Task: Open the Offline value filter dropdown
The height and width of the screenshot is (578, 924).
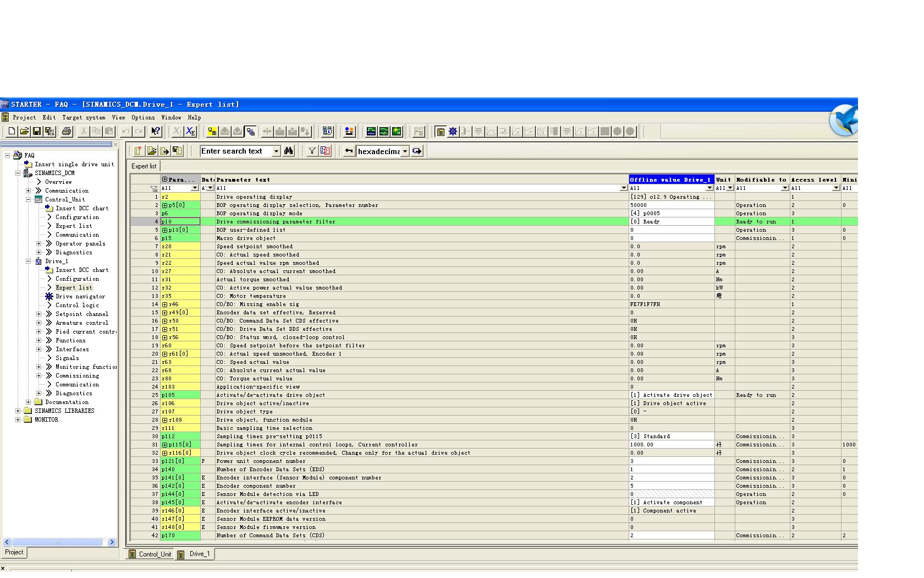Action: (x=710, y=188)
